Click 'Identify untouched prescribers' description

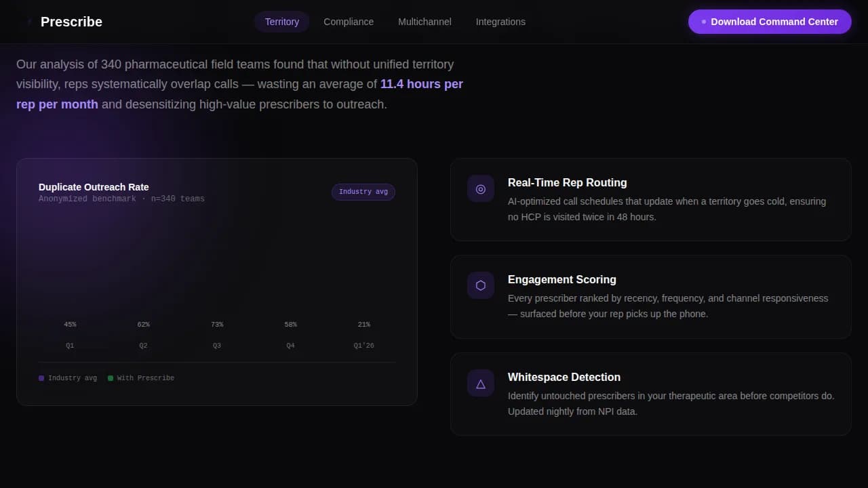(x=671, y=403)
